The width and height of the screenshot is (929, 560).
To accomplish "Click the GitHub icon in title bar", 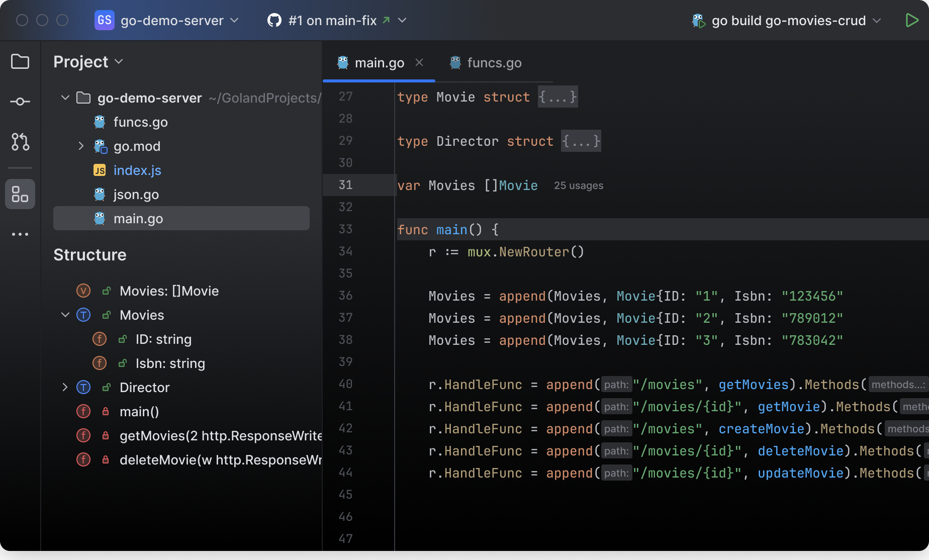I will 274,21.
